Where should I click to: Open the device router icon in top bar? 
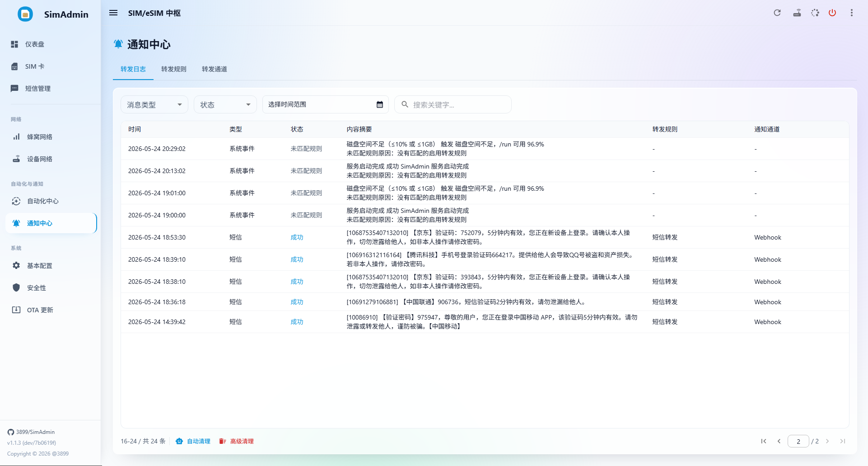pos(797,13)
